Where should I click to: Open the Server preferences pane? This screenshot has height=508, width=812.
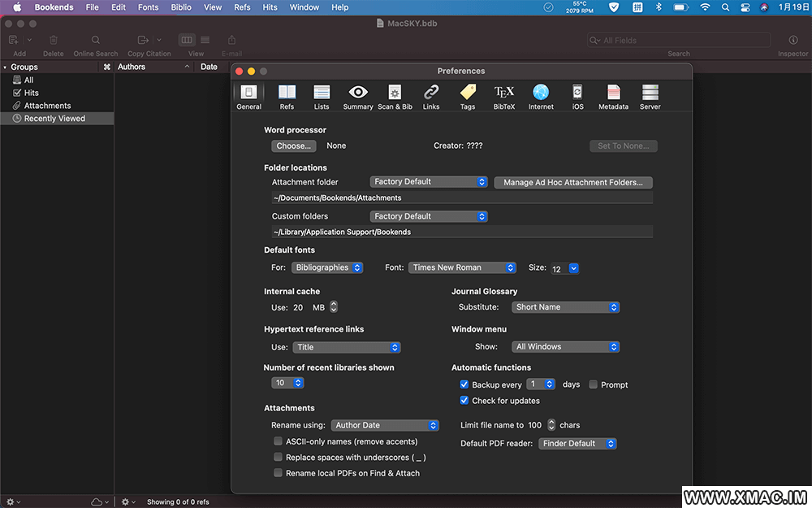coord(650,96)
